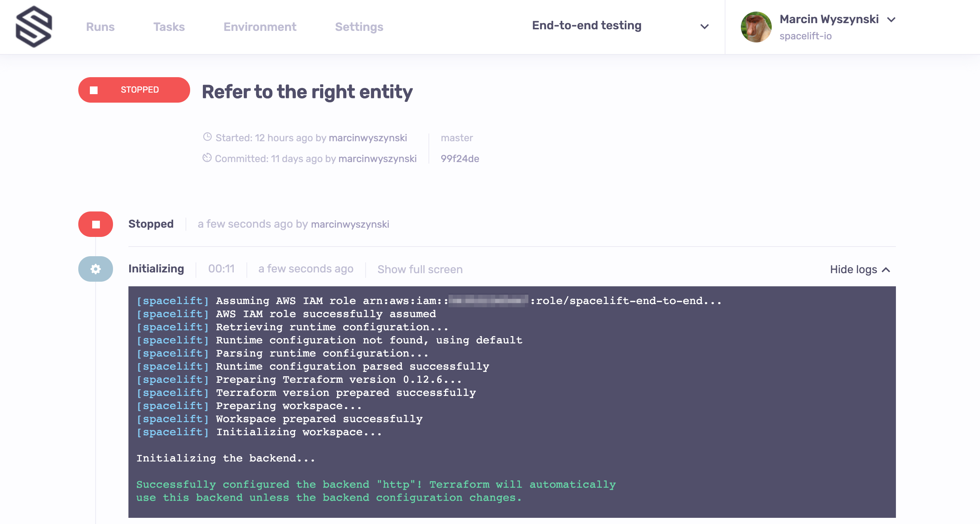Click the red Stopped stage icon
980x524 pixels.
(96, 224)
